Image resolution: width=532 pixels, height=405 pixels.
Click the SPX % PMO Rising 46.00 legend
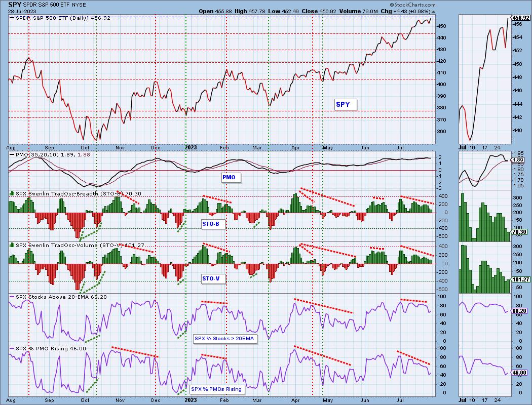coord(48,348)
